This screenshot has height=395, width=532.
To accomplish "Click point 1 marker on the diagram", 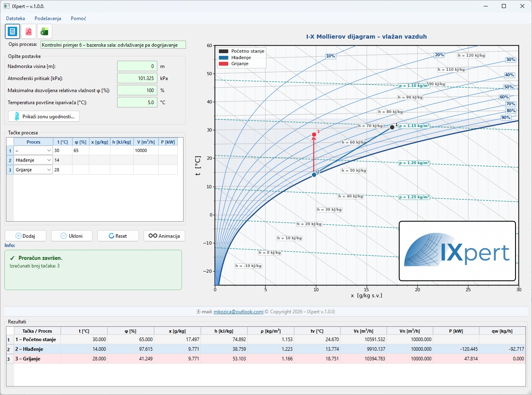I will (392, 127).
